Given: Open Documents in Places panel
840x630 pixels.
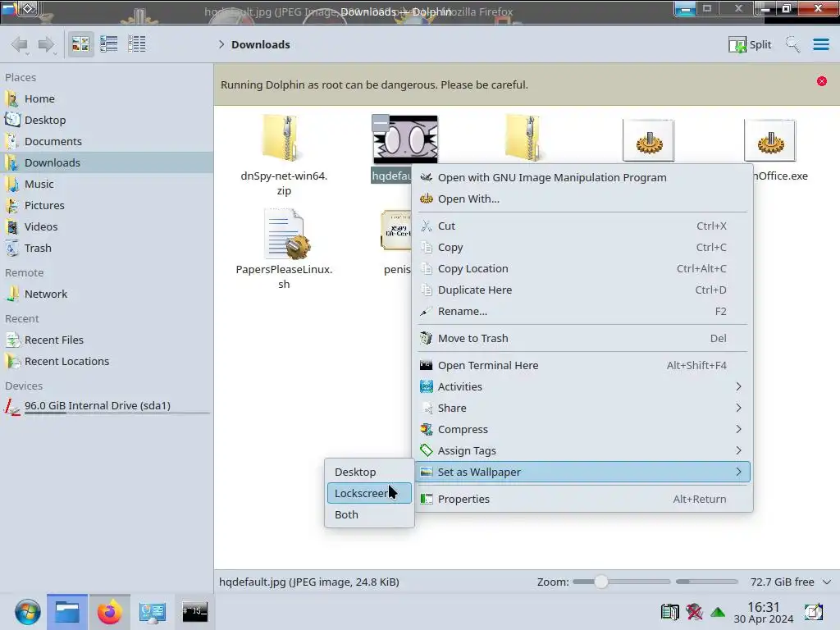Looking at the screenshot, I should point(107,141).
